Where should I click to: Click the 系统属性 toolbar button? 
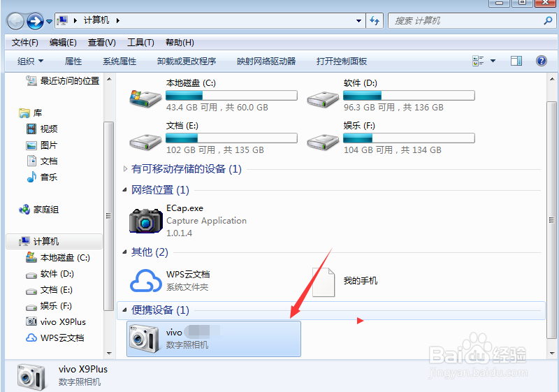pyautogui.click(x=119, y=61)
